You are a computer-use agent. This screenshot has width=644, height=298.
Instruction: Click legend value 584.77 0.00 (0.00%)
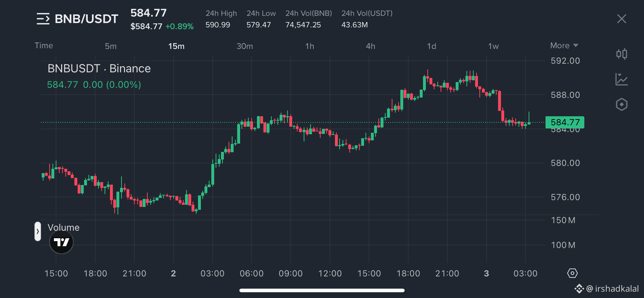tap(94, 85)
